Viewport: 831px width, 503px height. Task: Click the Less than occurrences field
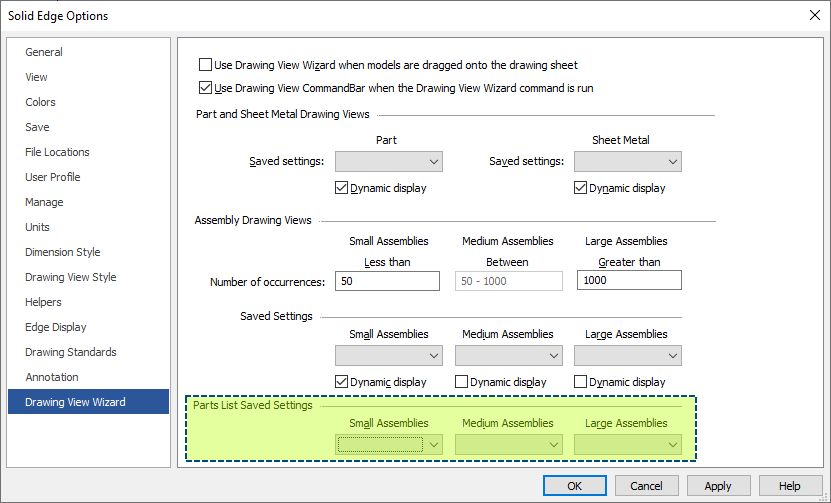tap(387, 281)
